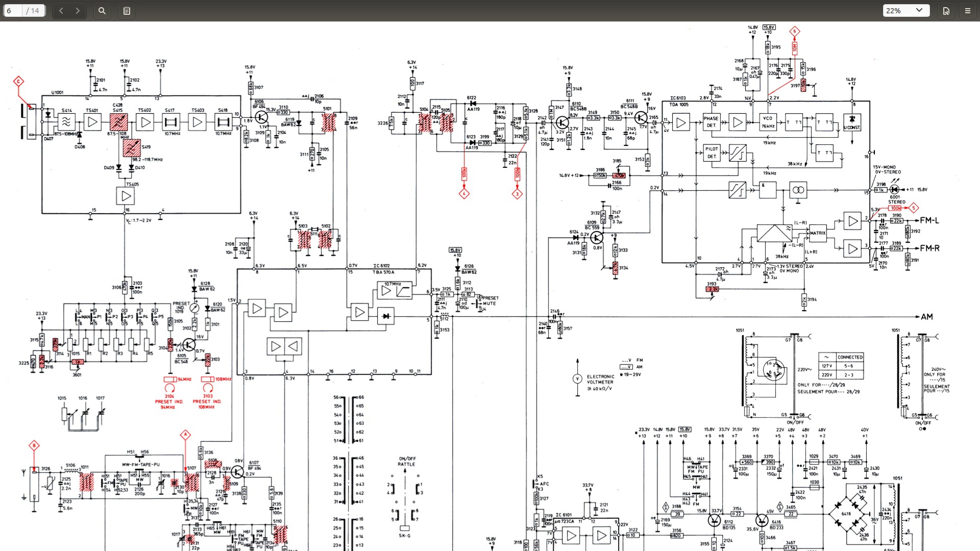This screenshot has height=551, width=980.
Task: Click the MATRIX block in TDA 1005
Action: coord(817,233)
